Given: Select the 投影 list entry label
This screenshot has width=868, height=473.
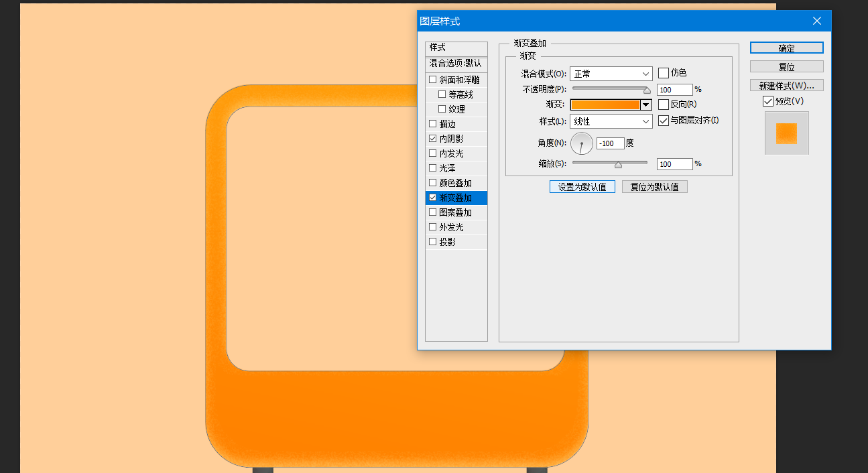Looking at the screenshot, I should (x=448, y=242).
